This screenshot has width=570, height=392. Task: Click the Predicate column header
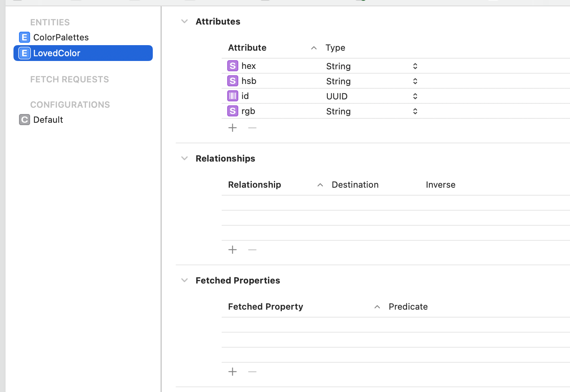tap(408, 306)
